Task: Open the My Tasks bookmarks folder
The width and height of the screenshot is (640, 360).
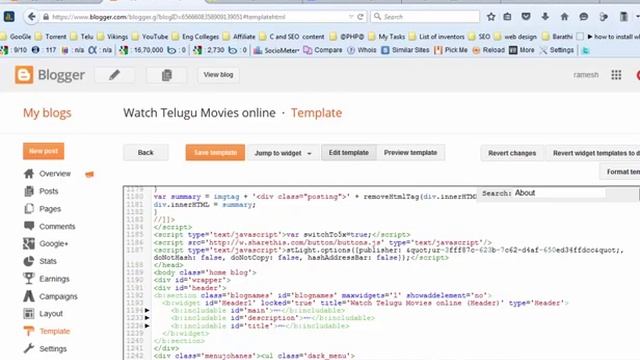Action: coord(387,37)
